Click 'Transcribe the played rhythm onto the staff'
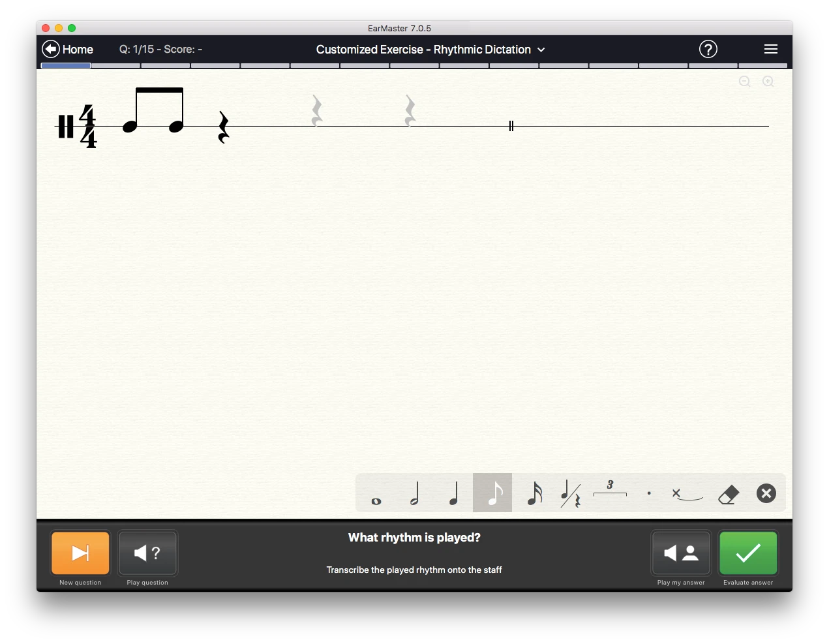 (x=414, y=570)
